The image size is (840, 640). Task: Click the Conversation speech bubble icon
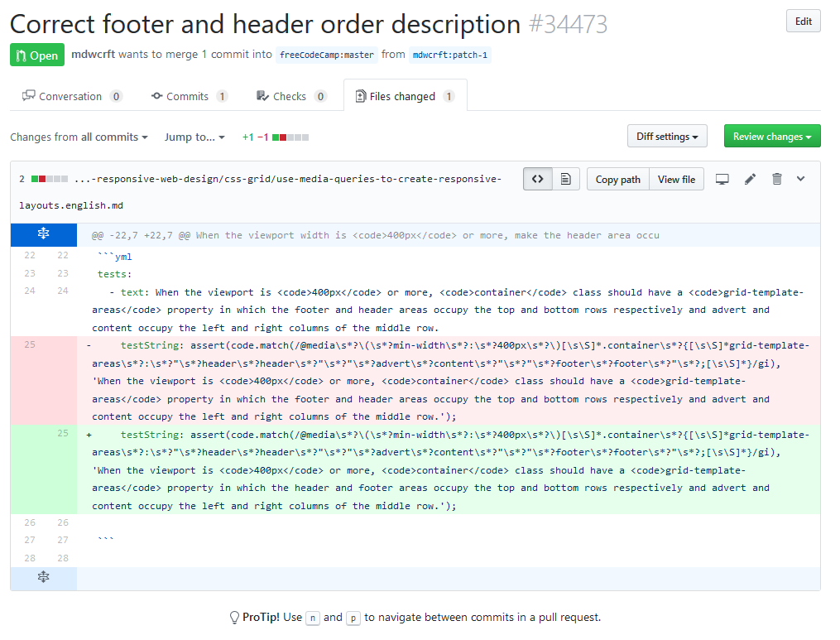point(28,96)
